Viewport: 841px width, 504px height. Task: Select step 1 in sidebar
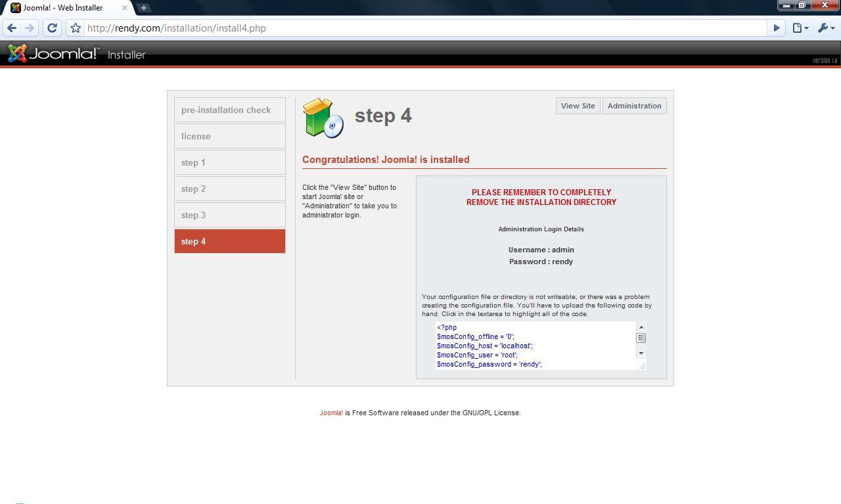(230, 162)
